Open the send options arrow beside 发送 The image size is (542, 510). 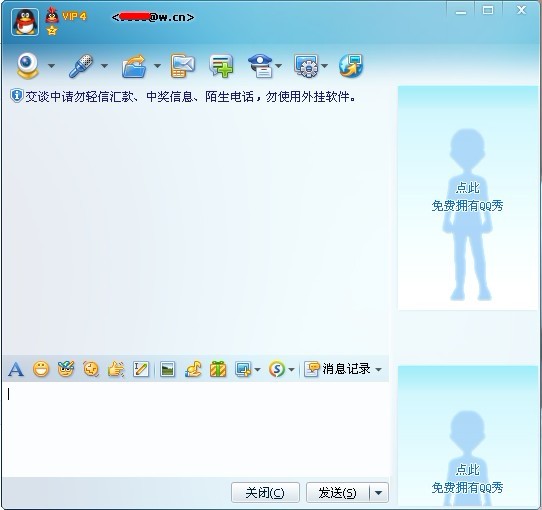pos(379,493)
